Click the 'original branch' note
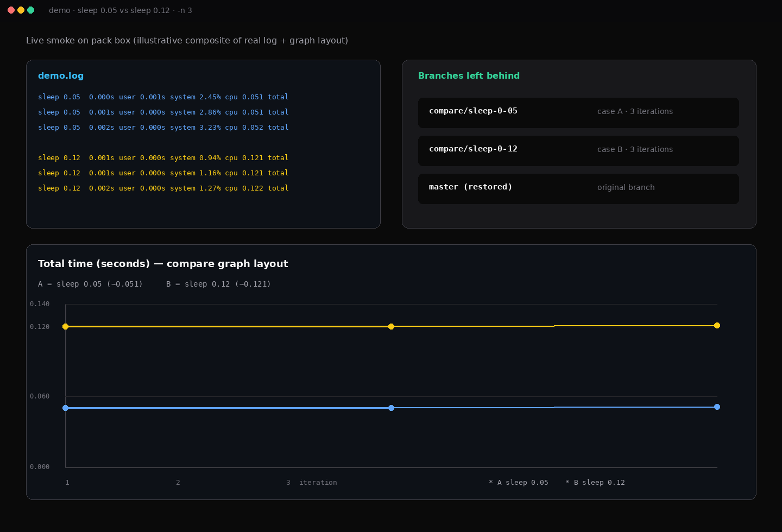This screenshot has height=532, width=782. point(626,187)
